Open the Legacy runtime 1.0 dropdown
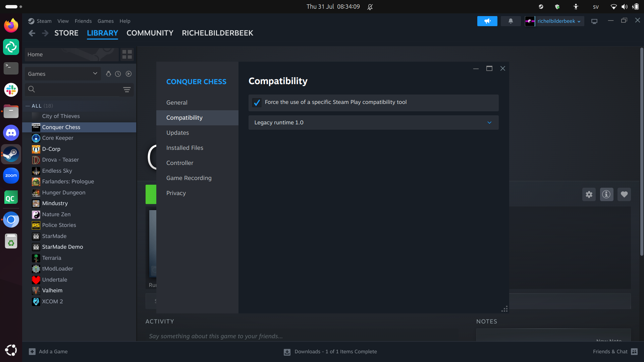This screenshot has width=644, height=362. [x=373, y=123]
